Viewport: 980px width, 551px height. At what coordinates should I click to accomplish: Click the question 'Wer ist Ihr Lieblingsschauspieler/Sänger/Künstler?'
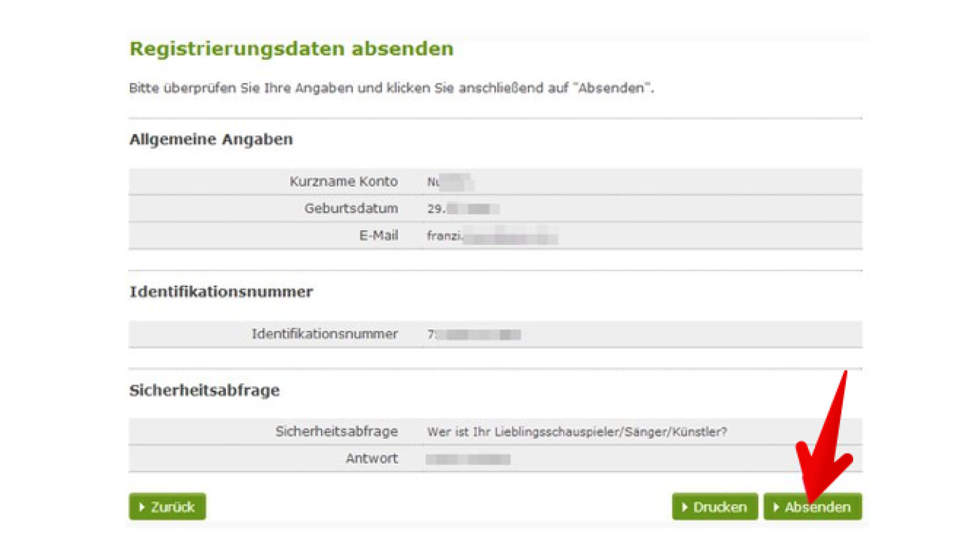pyautogui.click(x=577, y=432)
